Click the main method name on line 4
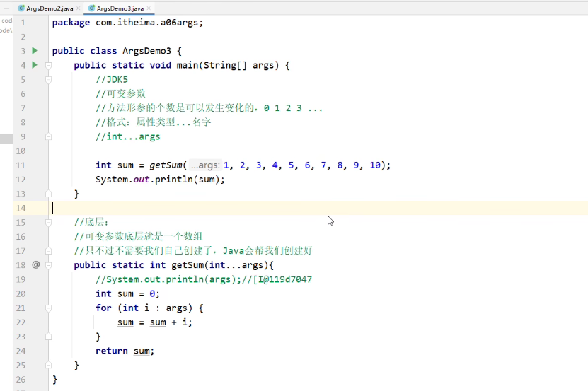This screenshot has height=391, width=588. click(x=187, y=65)
